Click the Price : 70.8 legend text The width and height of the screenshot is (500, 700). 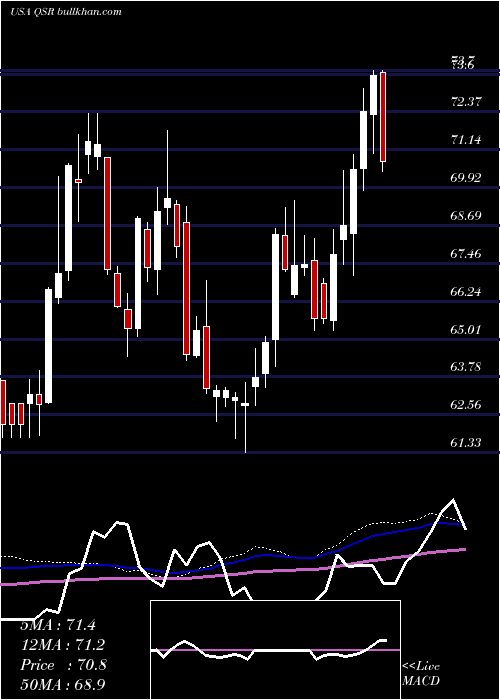pyautogui.click(x=63, y=665)
